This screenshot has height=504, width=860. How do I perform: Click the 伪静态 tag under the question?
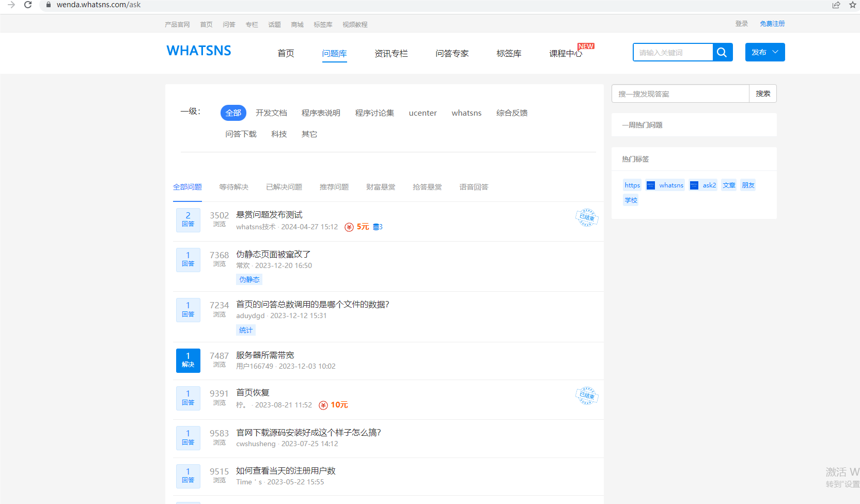coord(249,279)
